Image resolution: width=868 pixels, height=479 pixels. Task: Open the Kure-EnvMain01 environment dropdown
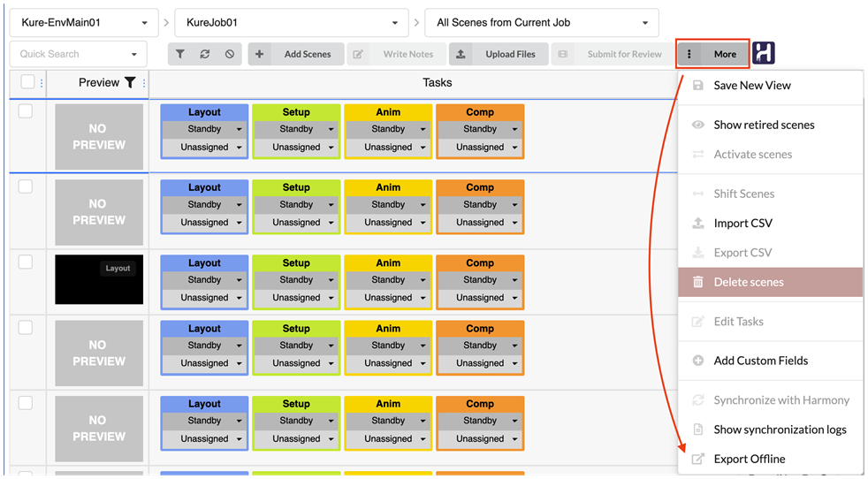coord(84,23)
